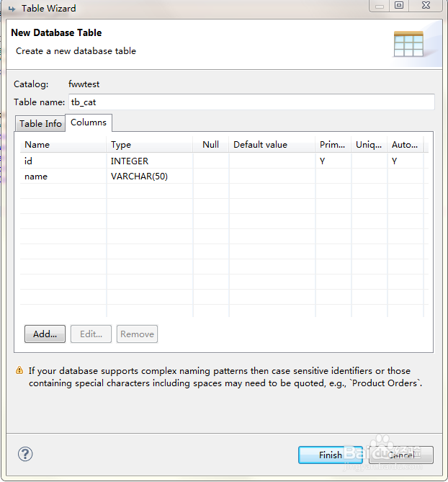Click the Uniq... column header
448x482 pixels.
tap(369, 145)
